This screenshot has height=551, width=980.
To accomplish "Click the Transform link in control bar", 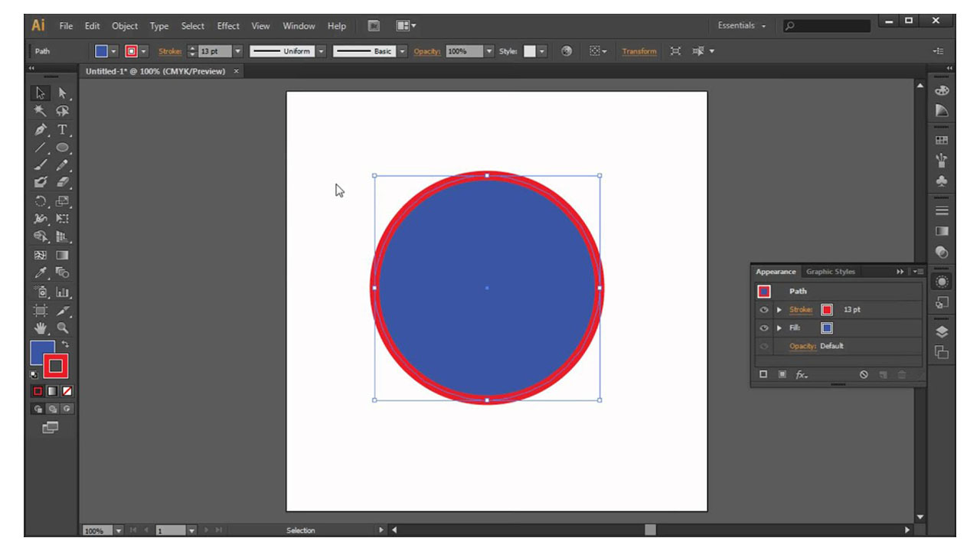I will [639, 51].
